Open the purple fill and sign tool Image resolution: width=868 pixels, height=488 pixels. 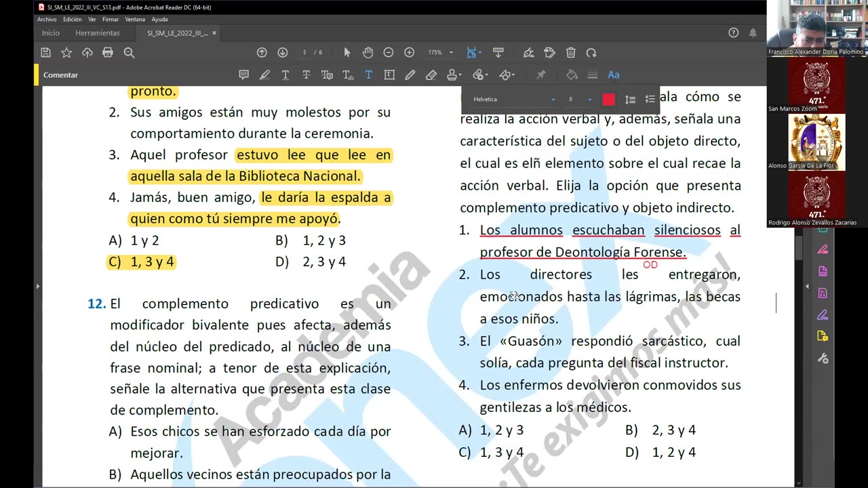click(x=823, y=314)
